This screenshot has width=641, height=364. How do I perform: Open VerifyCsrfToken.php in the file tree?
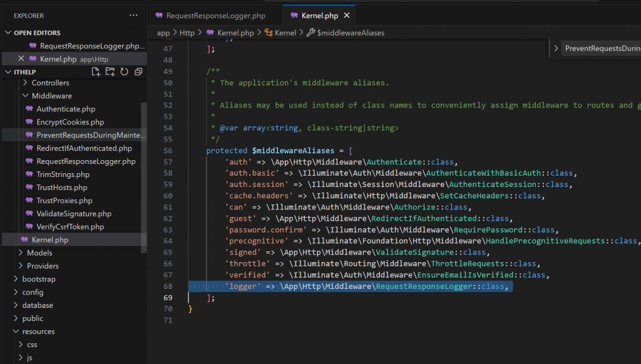(x=70, y=227)
